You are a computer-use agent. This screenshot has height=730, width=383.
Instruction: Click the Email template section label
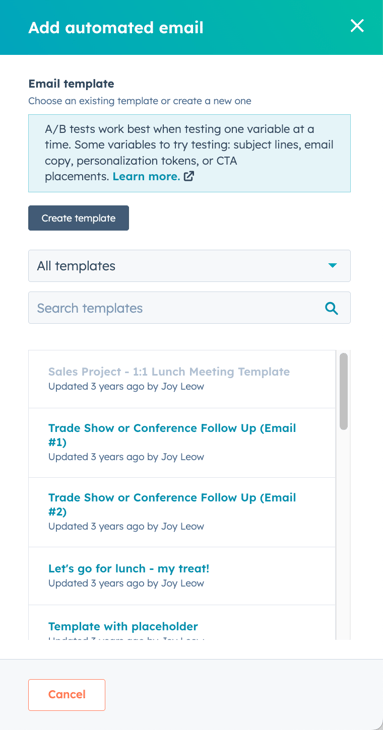tap(71, 84)
